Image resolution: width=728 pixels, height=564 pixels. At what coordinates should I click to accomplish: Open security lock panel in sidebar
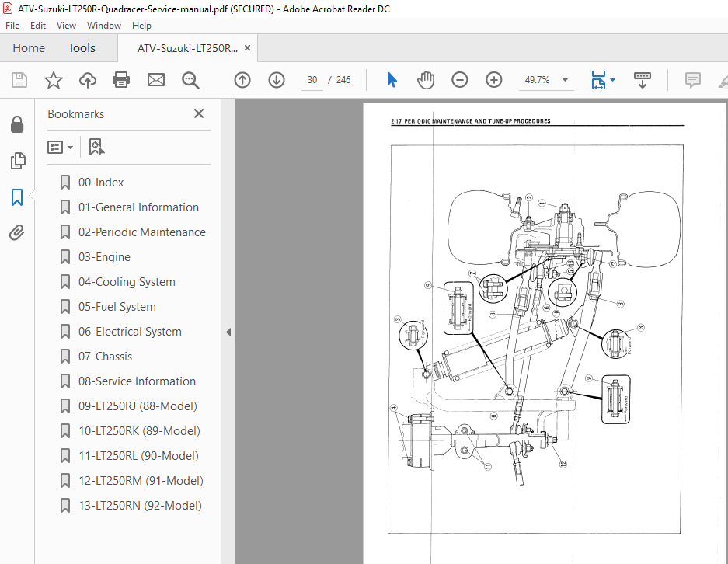17,124
